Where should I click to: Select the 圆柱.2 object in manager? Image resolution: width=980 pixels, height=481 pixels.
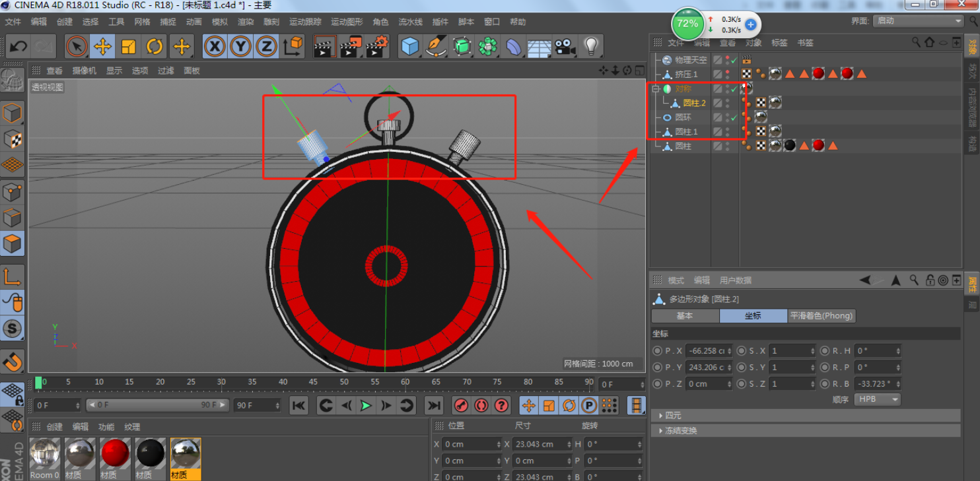click(x=694, y=103)
